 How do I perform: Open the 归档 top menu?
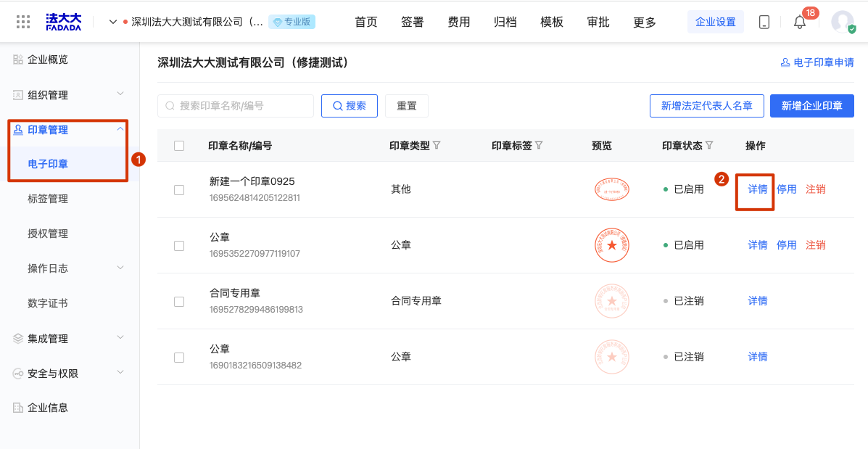pos(505,22)
